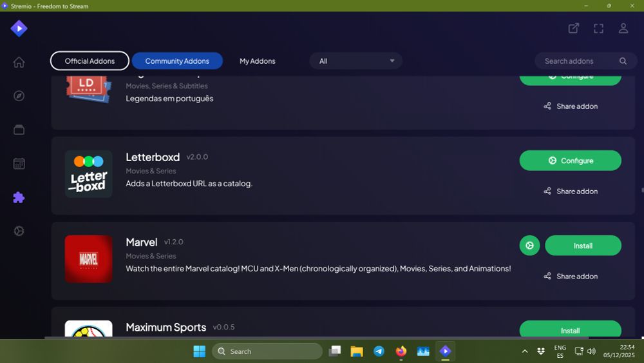Show hidden system tray icons
644x363 pixels.
[x=524, y=351]
